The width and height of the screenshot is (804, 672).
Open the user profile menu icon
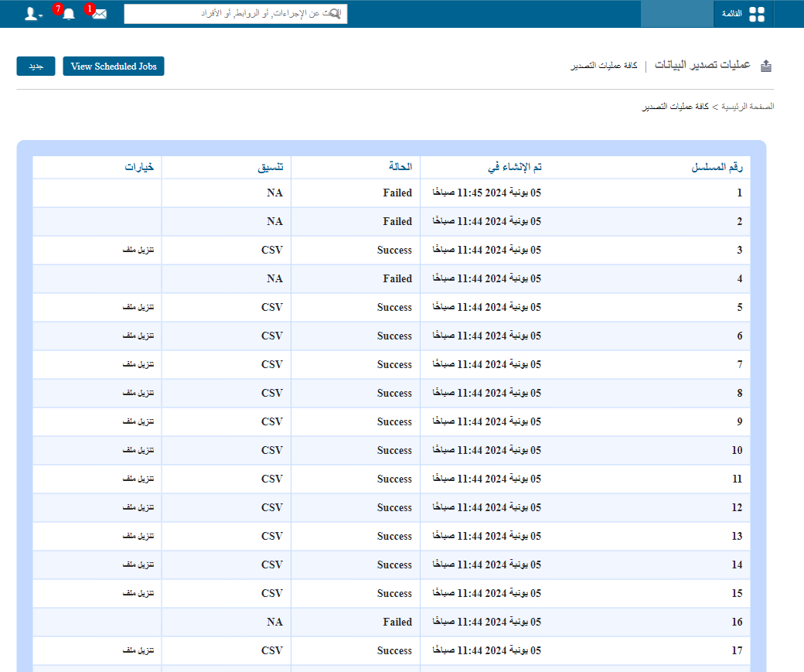[33, 14]
